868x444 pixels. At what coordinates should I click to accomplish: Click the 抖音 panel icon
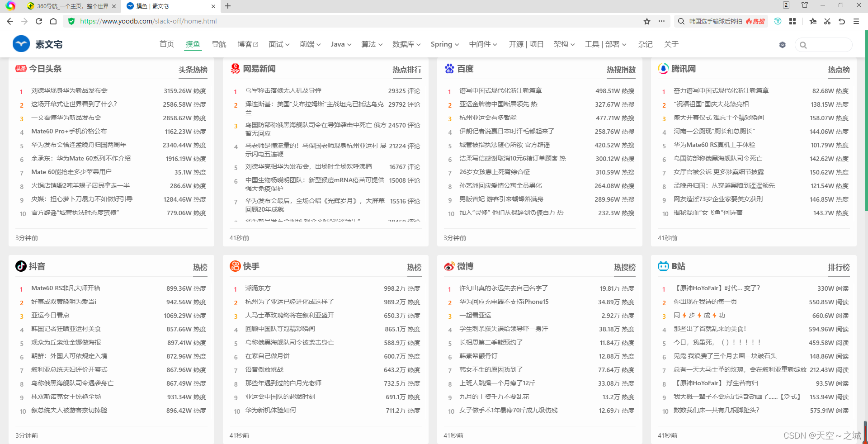[x=21, y=266]
